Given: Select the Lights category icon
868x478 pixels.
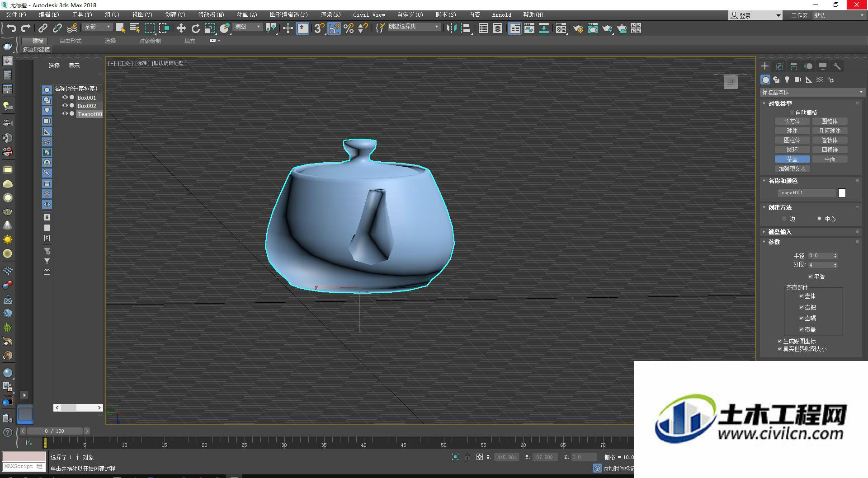Looking at the screenshot, I should (x=787, y=80).
